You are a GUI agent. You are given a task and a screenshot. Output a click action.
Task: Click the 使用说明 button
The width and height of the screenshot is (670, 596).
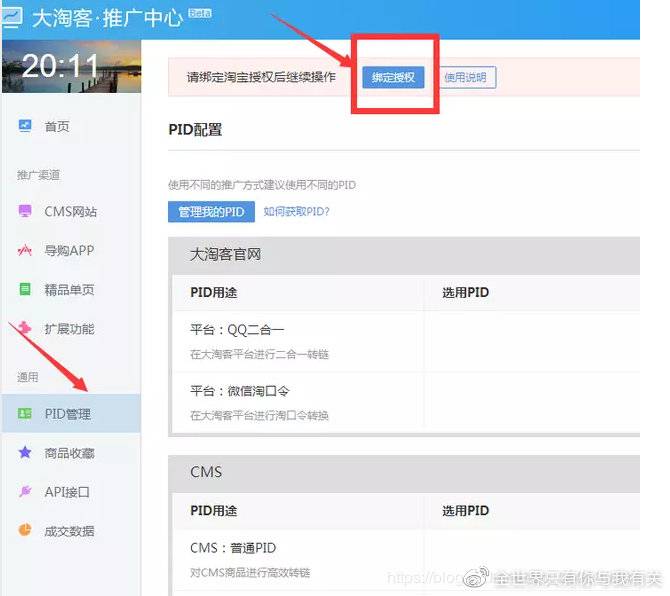[x=468, y=77]
